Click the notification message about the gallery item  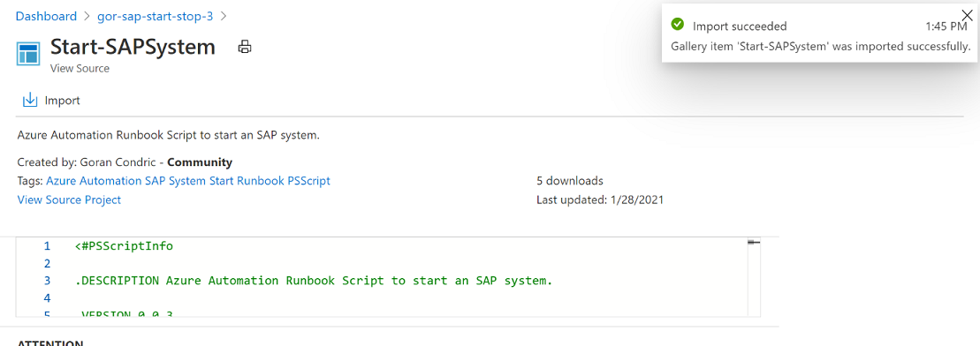(x=820, y=46)
